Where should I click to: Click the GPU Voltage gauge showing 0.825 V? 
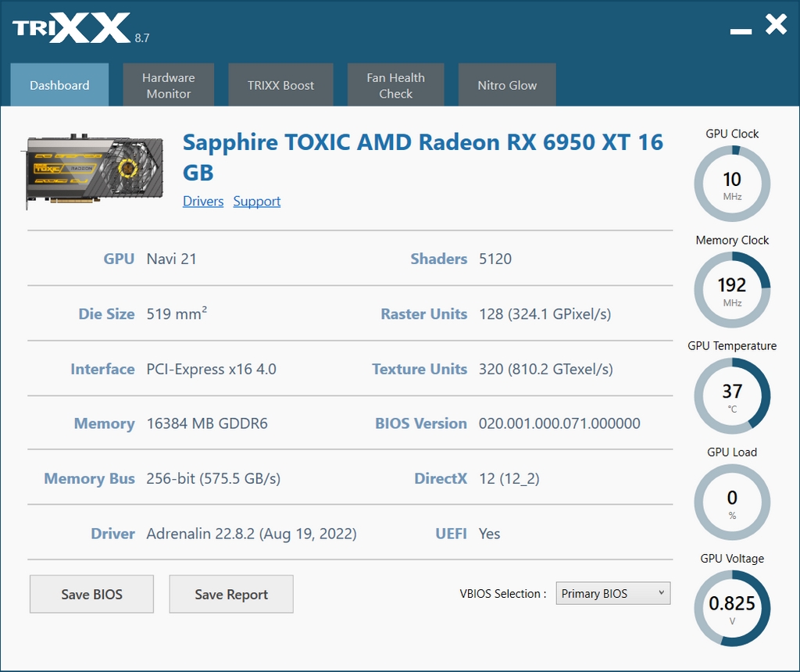coord(732,608)
